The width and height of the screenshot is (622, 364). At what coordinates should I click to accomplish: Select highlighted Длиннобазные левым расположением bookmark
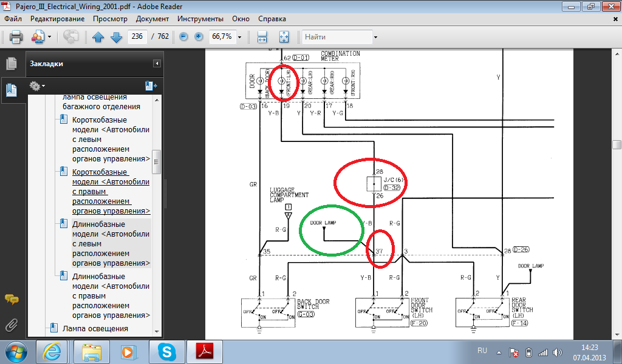click(x=111, y=243)
